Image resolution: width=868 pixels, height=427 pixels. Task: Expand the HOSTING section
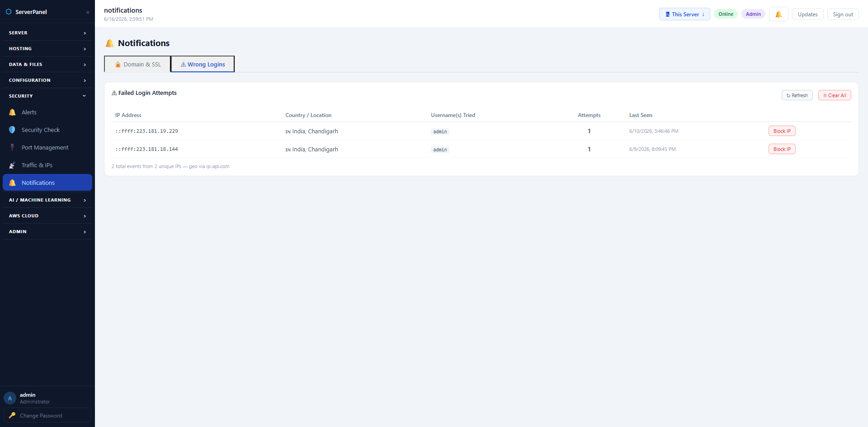[x=47, y=49]
